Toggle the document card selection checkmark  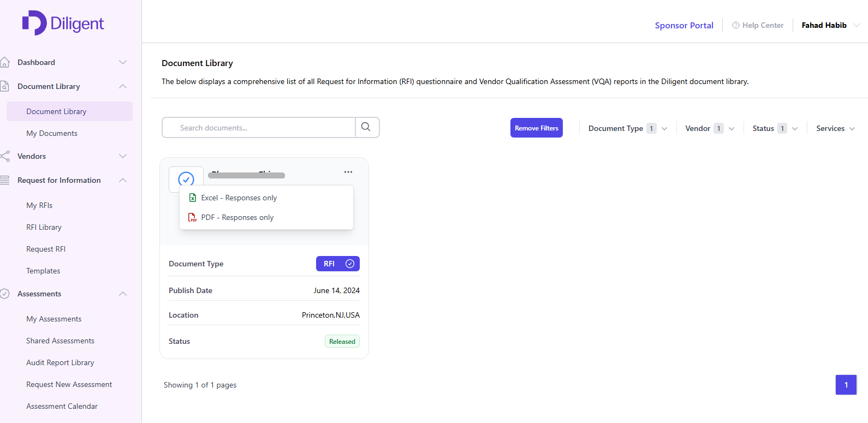(186, 179)
